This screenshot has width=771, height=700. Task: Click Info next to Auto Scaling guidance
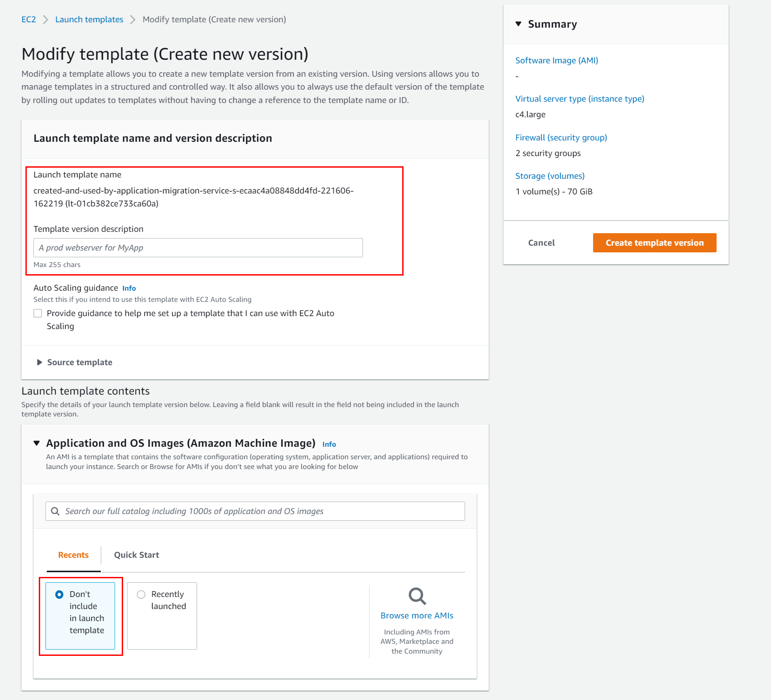point(129,288)
